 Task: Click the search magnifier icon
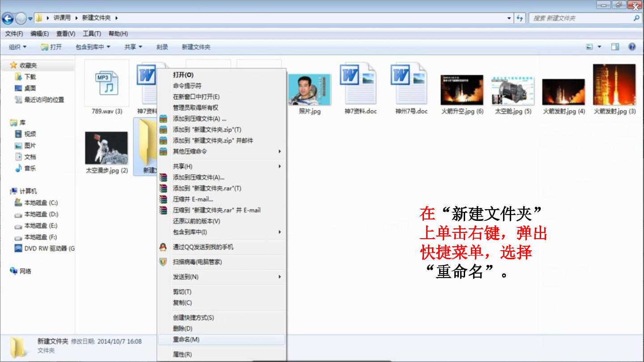[636, 18]
